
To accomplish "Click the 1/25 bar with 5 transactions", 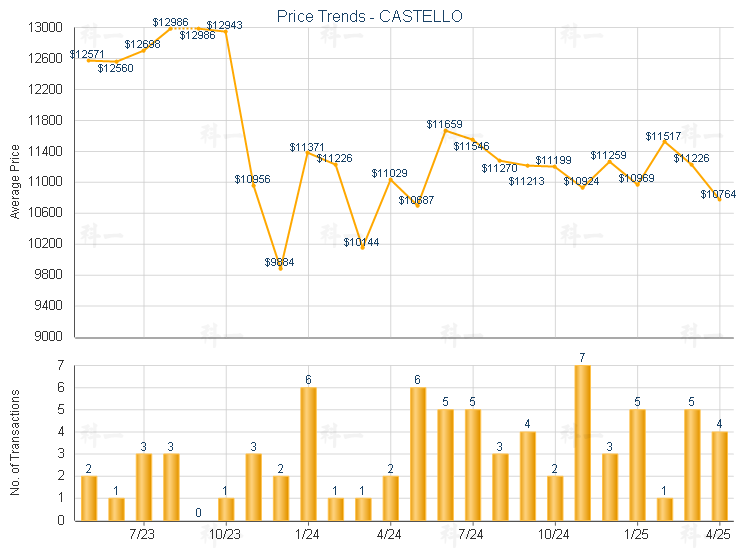I will [637, 465].
